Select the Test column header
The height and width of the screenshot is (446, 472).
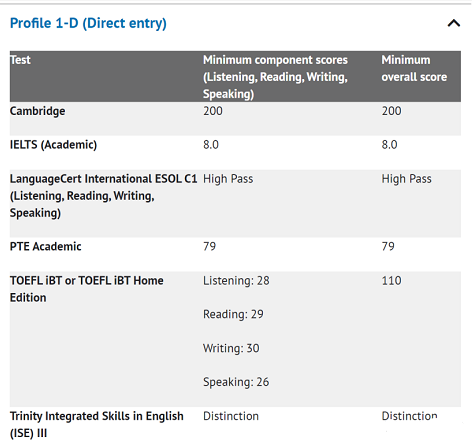tap(20, 60)
